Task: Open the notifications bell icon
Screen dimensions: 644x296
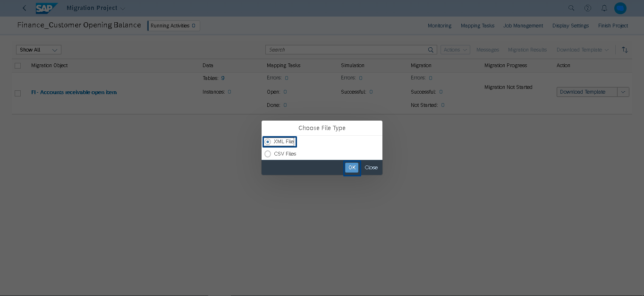Action: 604,8
